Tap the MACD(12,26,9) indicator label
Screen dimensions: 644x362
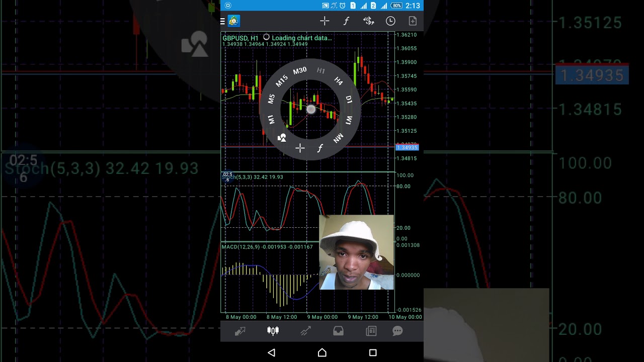(x=267, y=247)
